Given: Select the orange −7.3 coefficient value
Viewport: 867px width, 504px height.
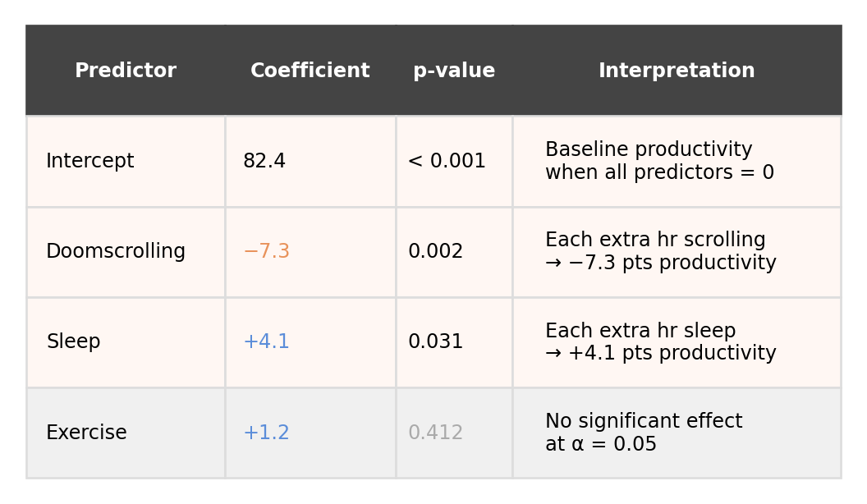Looking at the screenshot, I should tap(267, 251).
